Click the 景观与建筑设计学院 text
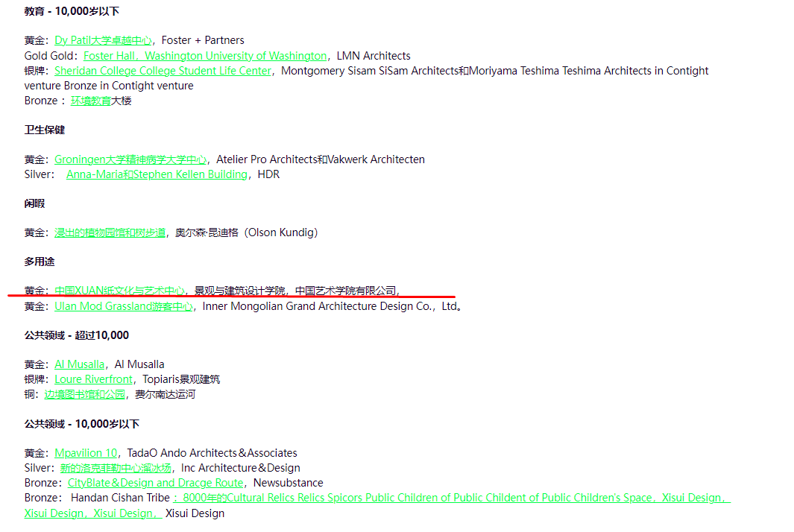 click(240, 291)
